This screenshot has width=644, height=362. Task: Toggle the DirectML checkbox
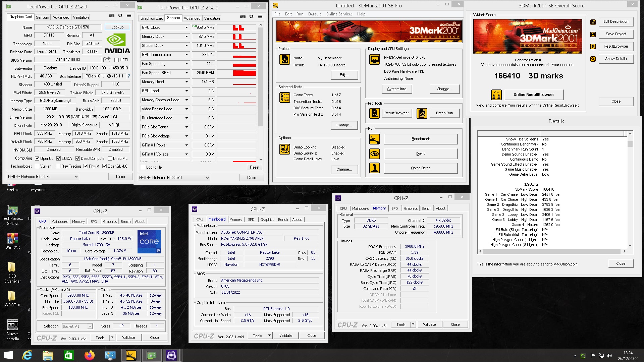[110, 159]
